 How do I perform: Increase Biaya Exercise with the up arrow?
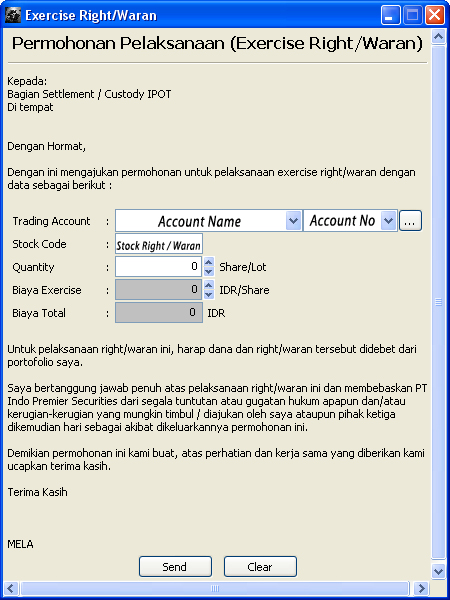[x=209, y=285]
